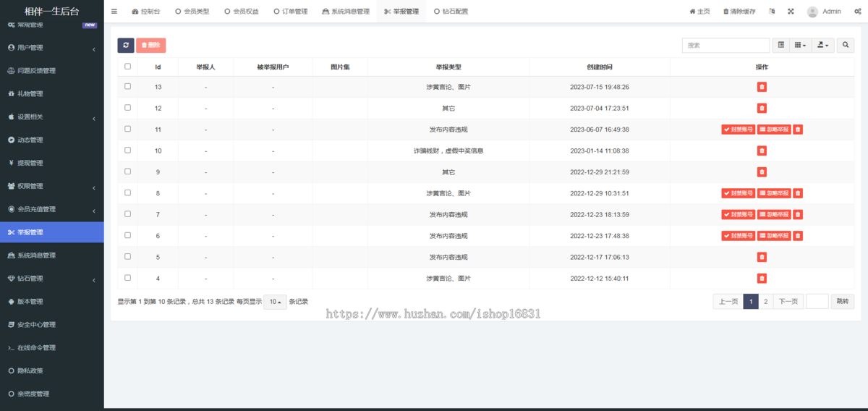Expand 用户管理 sidebar menu

[x=52, y=48]
